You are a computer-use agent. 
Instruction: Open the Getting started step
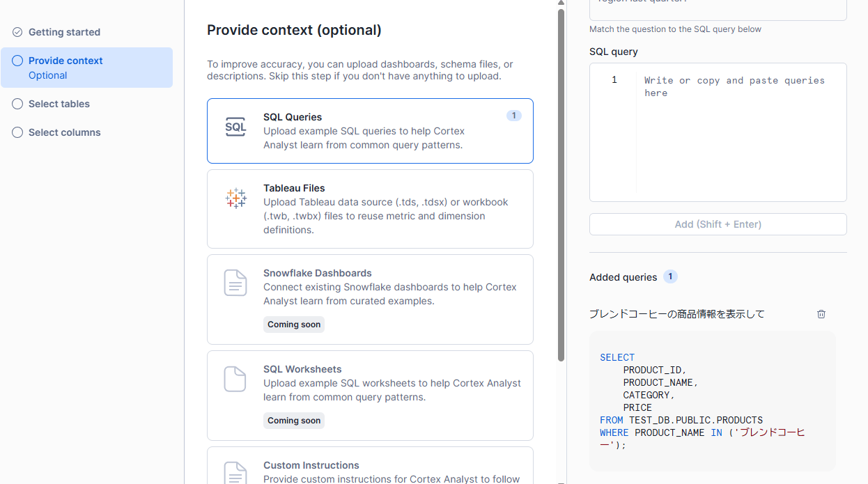(64, 32)
